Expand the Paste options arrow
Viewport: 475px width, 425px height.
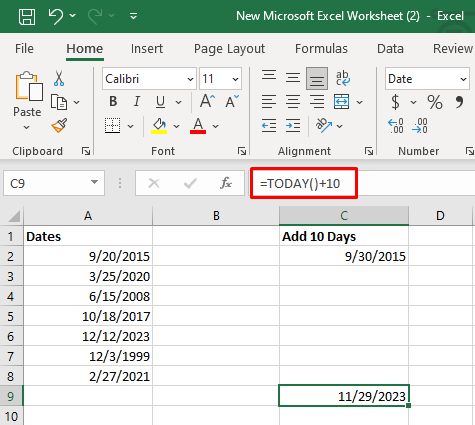[x=27, y=127]
